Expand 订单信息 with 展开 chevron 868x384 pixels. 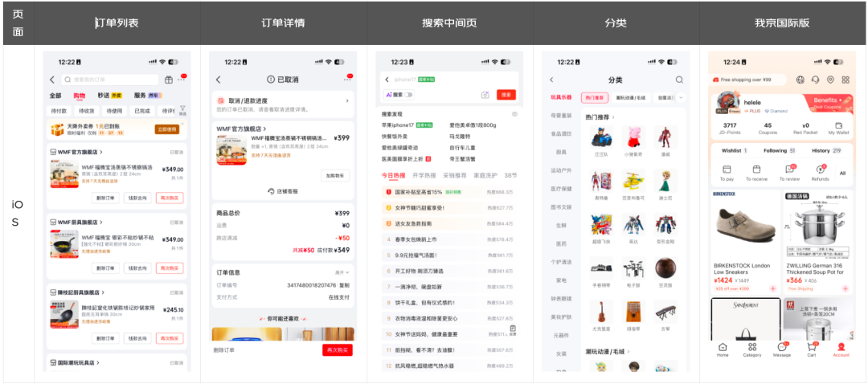pos(342,273)
